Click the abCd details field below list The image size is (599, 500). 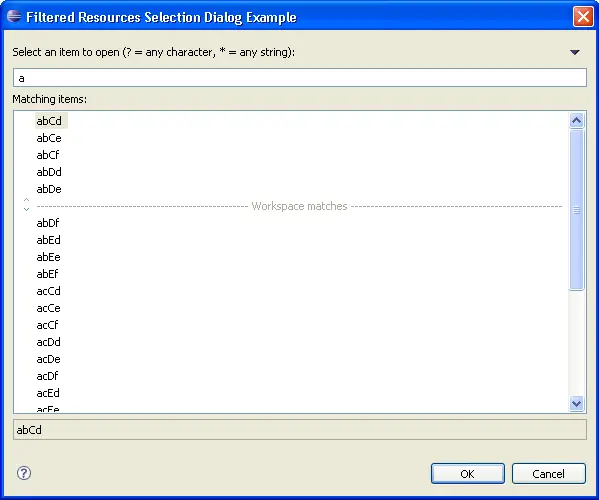pos(300,430)
